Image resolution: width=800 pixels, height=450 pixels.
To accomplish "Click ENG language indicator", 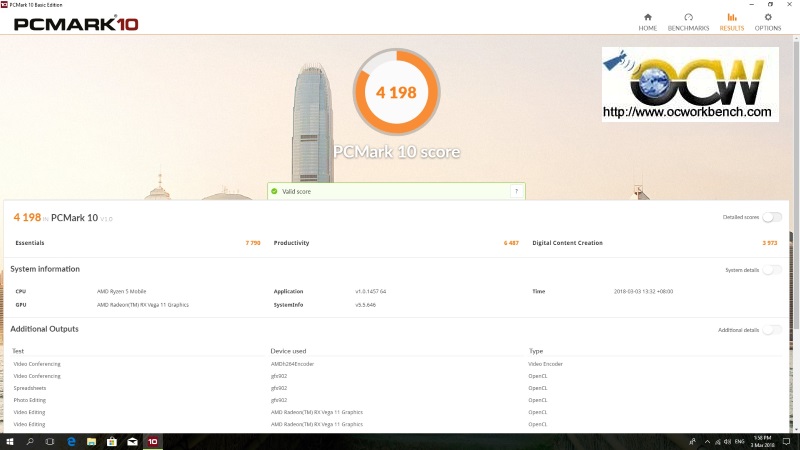I will pyautogui.click(x=740, y=442).
